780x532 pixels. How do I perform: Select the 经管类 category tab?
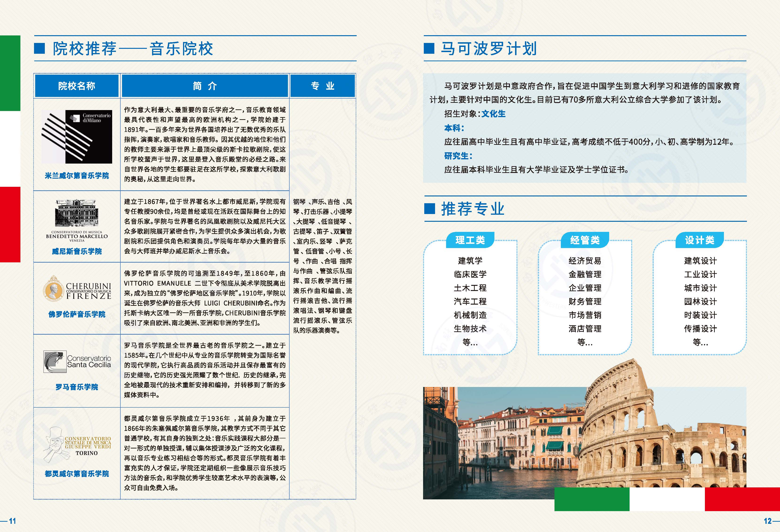[585, 240]
